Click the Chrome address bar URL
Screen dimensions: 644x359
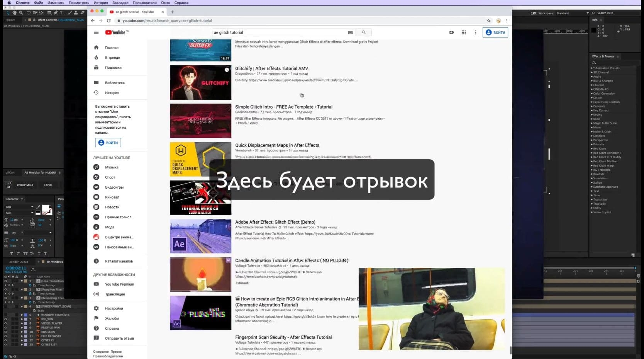click(x=167, y=21)
